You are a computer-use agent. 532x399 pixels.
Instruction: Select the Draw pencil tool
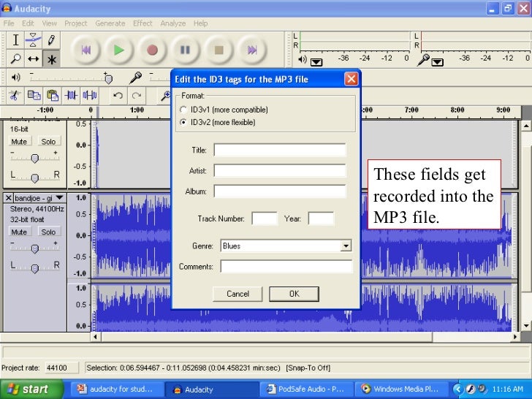[51, 40]
